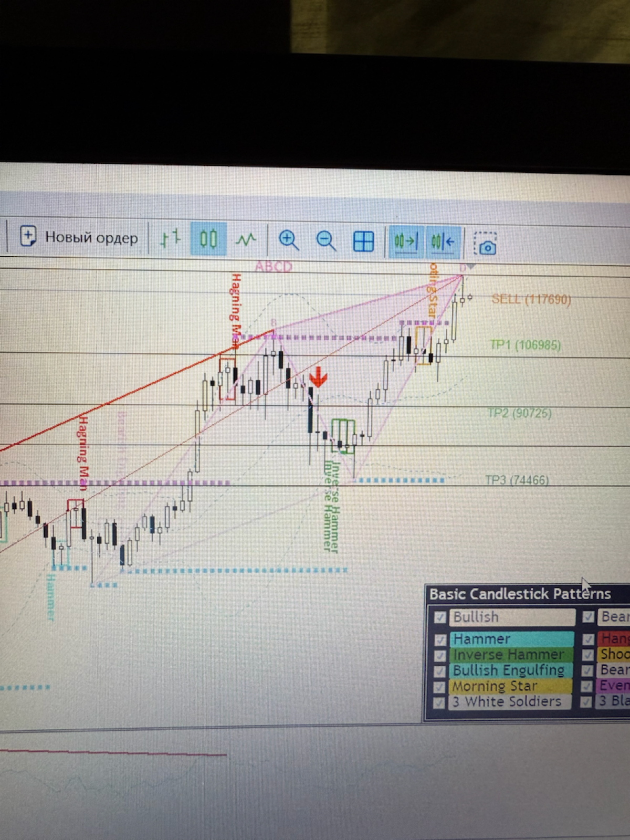The width and height of the screenshot is (630, 840).
Task: Toggle chart shift from right edge
Action: [443, 243]
